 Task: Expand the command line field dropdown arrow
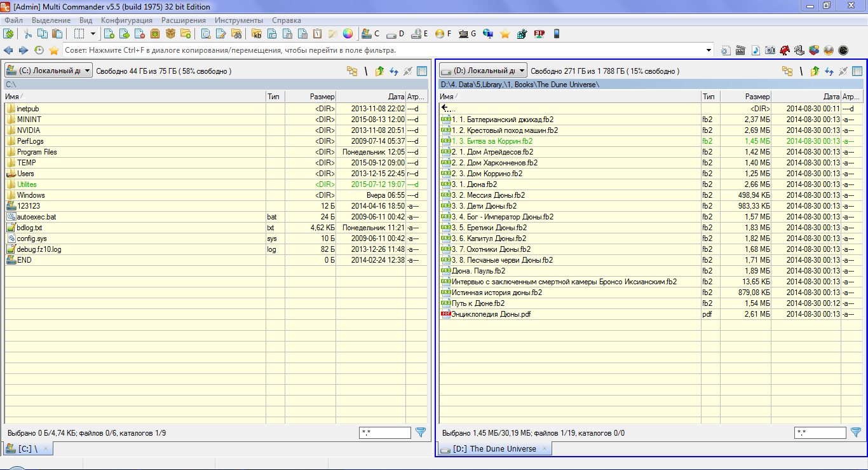[709, 50]
